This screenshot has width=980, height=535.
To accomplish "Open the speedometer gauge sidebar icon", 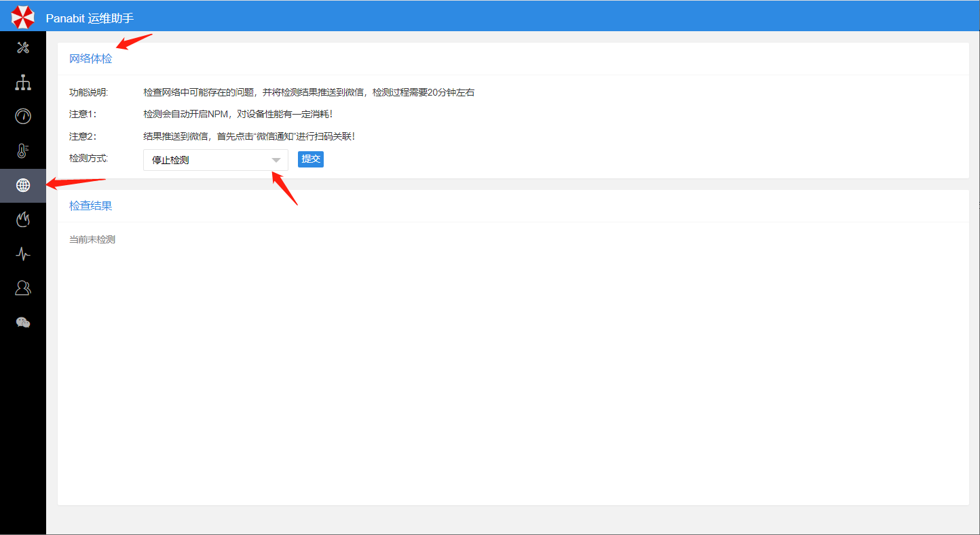I will [x=23, y=116].
